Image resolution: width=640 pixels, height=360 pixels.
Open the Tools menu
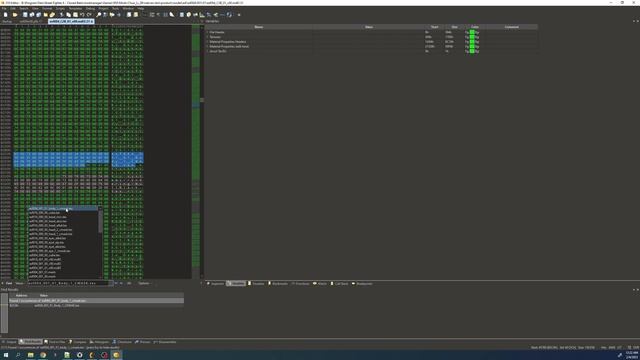click(x=115, y=9)
